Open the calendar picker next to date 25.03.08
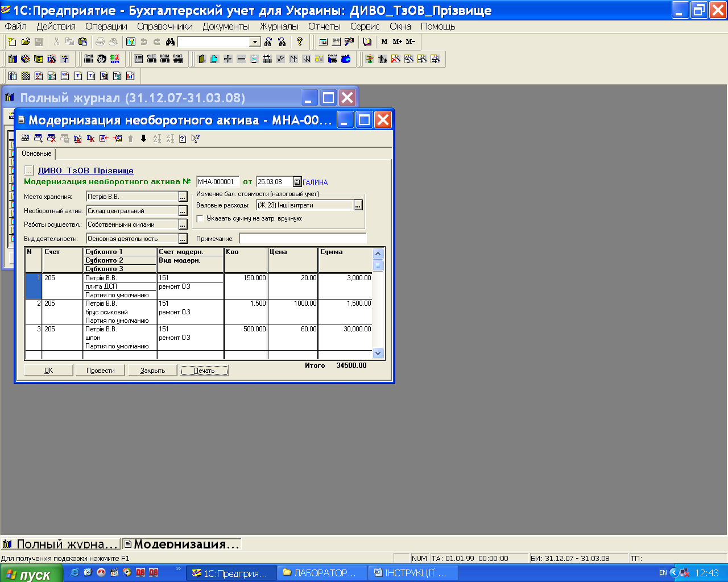 297,182
